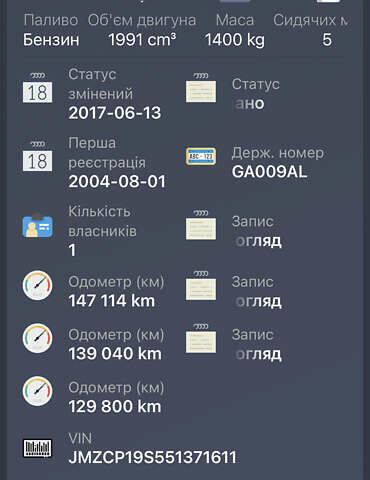This screenshot has height=480, width=370.
Task: Select the fuel value Бензин
Action: pyautogui.click(x=51, y=40)
